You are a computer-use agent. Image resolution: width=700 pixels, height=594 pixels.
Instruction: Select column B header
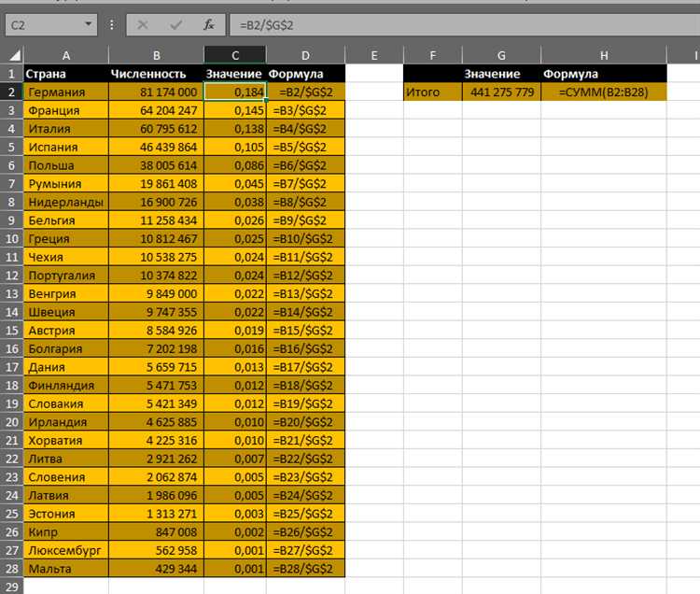coord(156,55)
